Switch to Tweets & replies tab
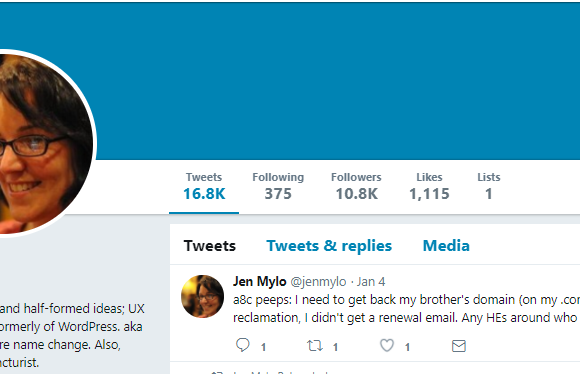Image resolution: width=580 pixels, height=374 pixels. click(329, 246)
